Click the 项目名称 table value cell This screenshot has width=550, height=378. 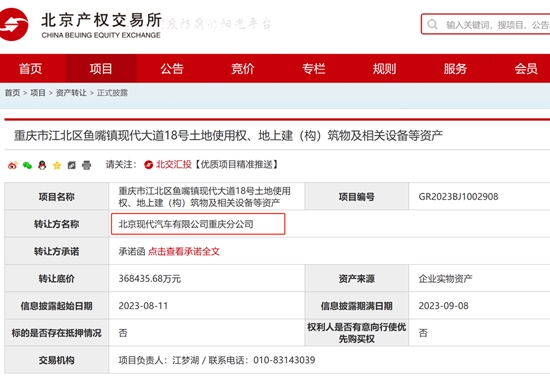tap(207, 196)
